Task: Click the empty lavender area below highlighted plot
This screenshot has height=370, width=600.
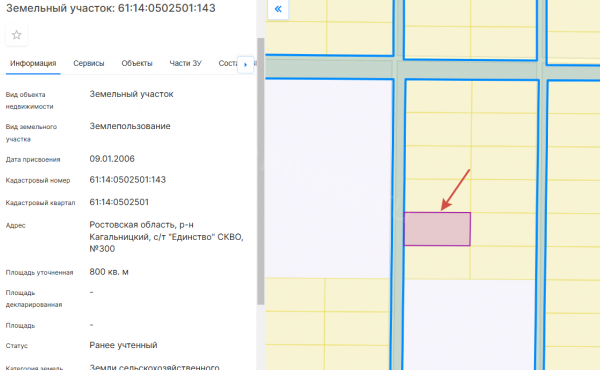Action: tap(470, 324)
